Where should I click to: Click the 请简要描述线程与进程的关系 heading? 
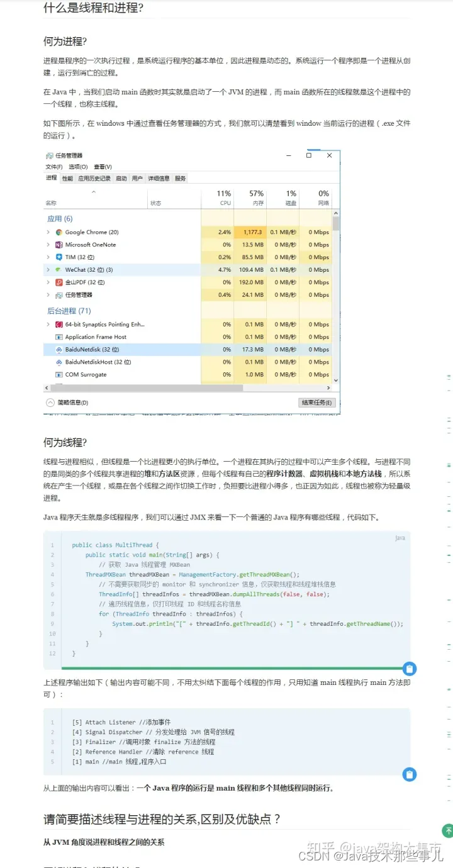click(x=162, y=819)
